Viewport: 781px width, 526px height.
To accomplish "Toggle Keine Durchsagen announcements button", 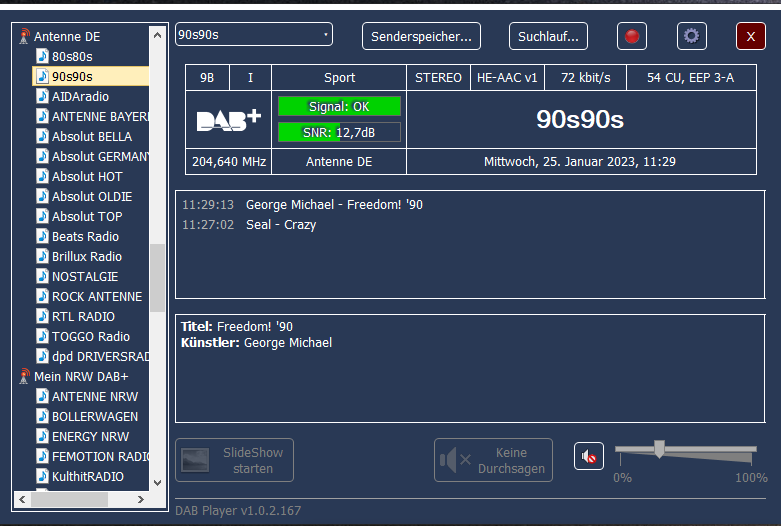I will (x=493, y=460).
